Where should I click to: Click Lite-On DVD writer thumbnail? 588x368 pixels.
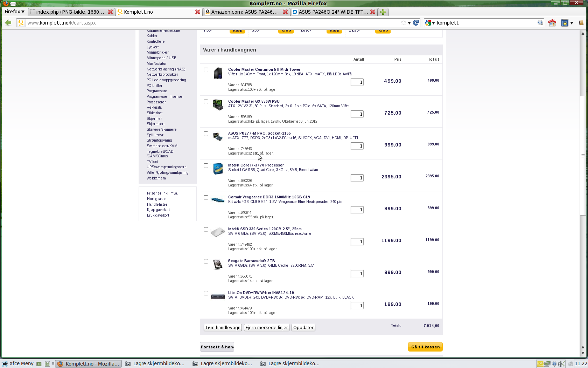[x=218, y=297]
